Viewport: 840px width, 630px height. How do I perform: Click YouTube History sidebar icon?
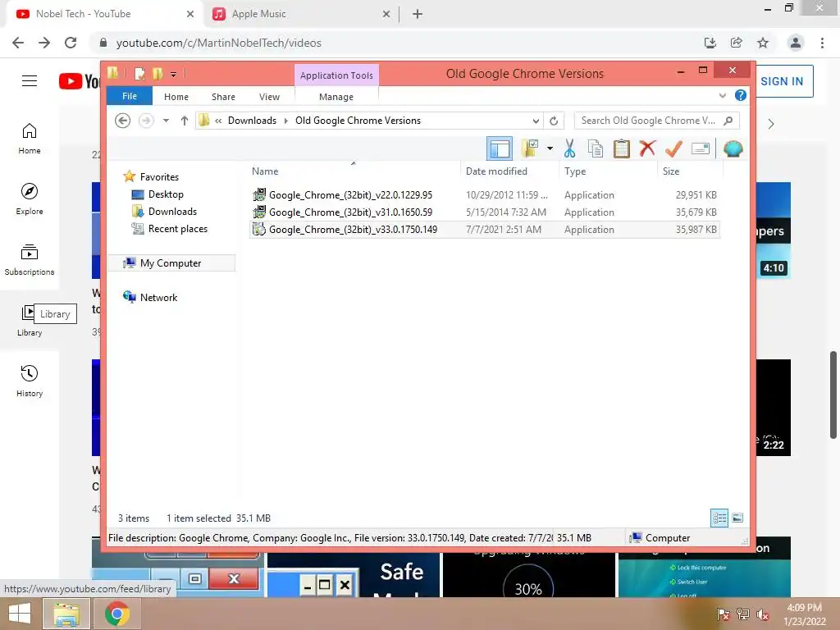tap(30, 381)
